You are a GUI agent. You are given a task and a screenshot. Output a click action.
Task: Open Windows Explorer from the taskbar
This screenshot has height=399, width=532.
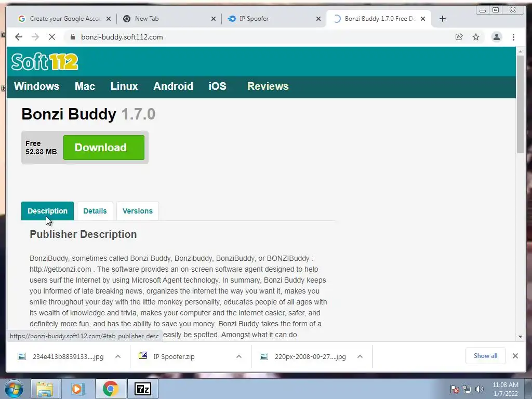point(45,389)
